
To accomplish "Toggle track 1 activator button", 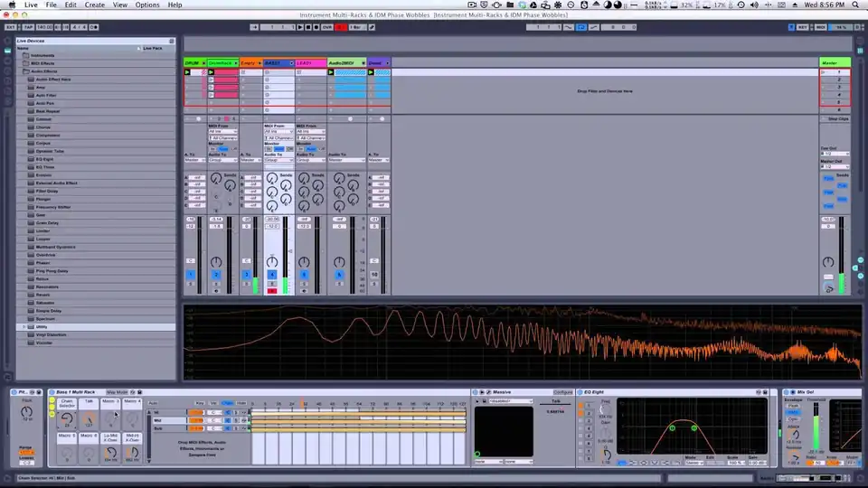I will (x=191, y=274).
